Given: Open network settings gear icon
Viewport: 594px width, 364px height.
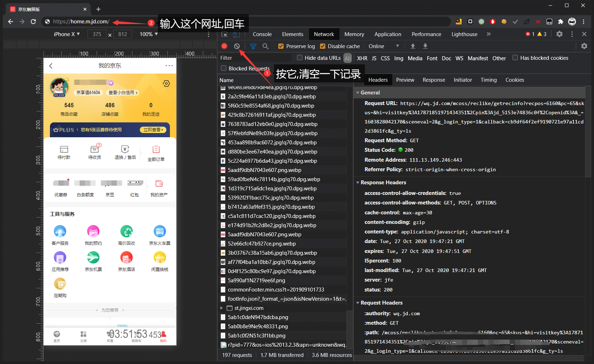Looking at the screenshot, I should [584, 46].
